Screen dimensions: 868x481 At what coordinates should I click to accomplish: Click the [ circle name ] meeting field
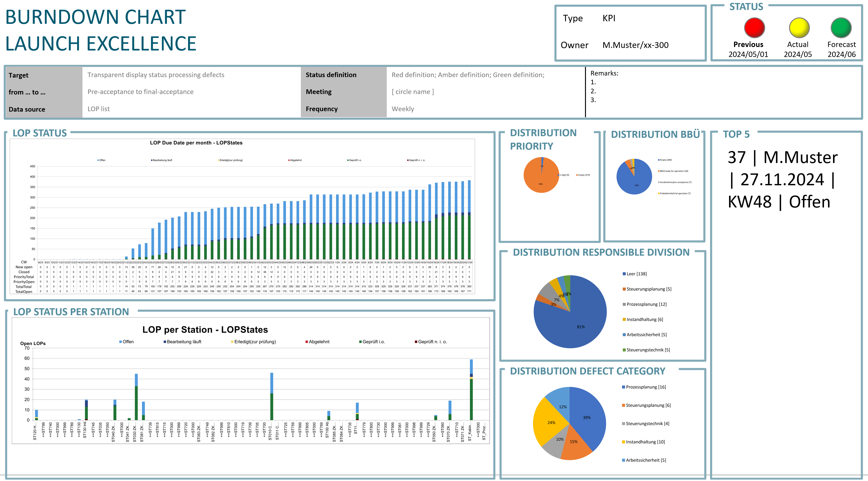(412, 92)
